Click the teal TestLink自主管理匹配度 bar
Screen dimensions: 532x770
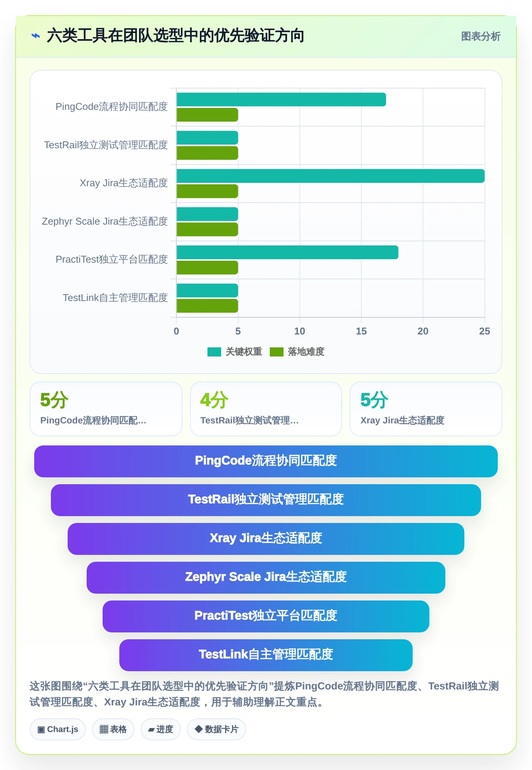[x=207, y=290]
